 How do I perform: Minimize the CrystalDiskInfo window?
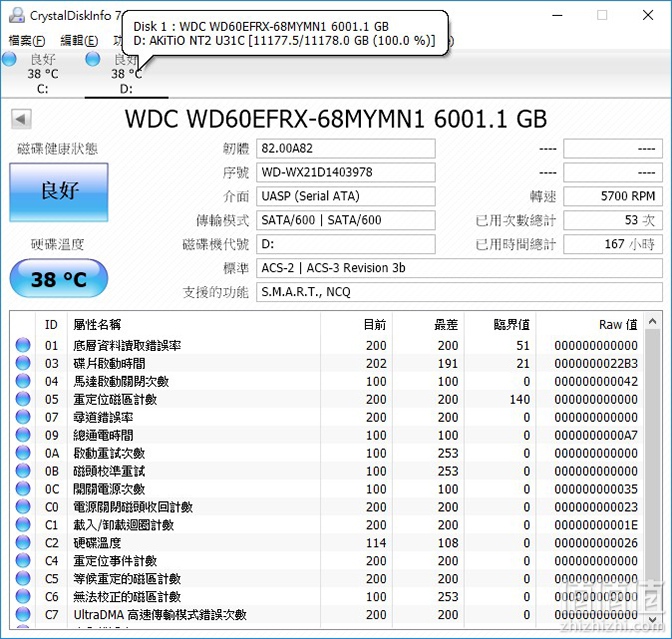557,15
